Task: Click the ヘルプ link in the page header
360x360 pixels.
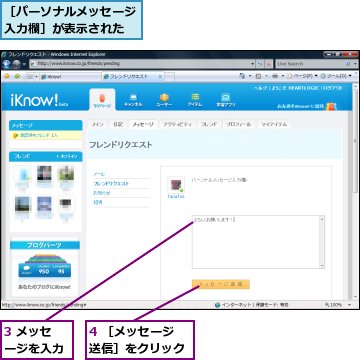Action: [260, 88]
